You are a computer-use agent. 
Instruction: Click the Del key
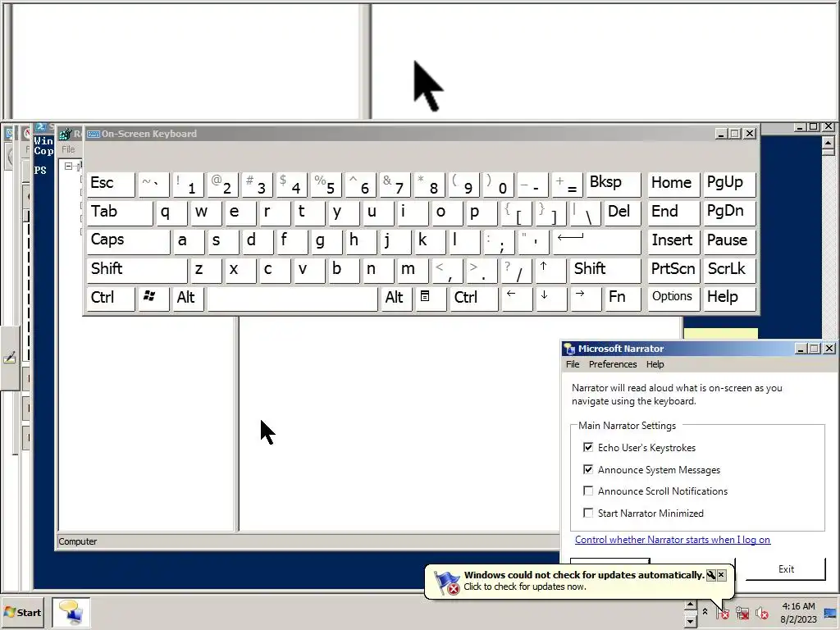coord(623,212)
